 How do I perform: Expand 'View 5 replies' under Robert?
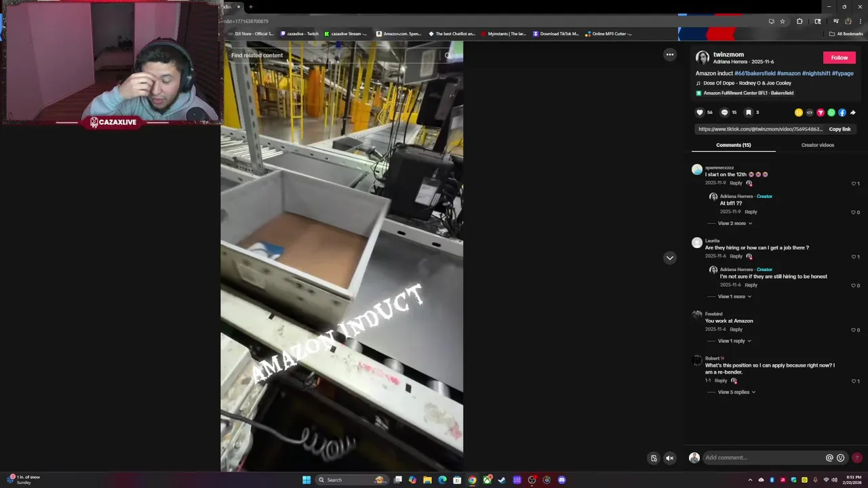pos(736,392)
